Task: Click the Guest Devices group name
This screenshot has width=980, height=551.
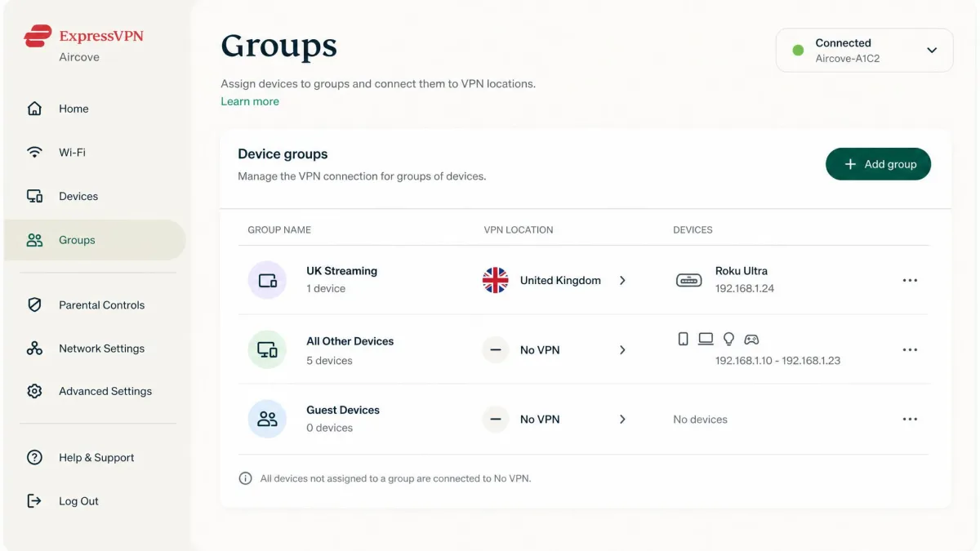Action: click(343, 410)
